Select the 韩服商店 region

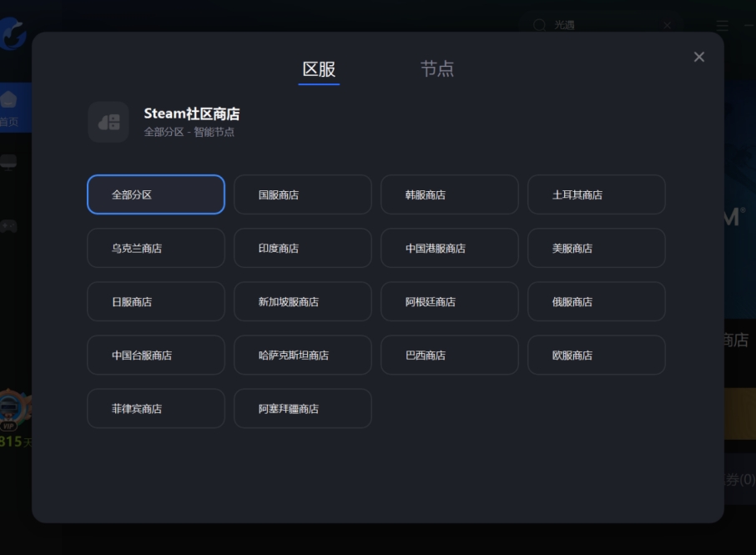click(x=449, y=194)
